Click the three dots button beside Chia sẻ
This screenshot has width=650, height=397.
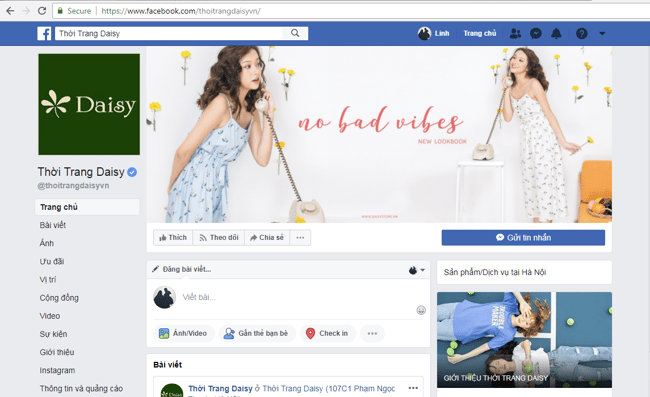point(300,237)
